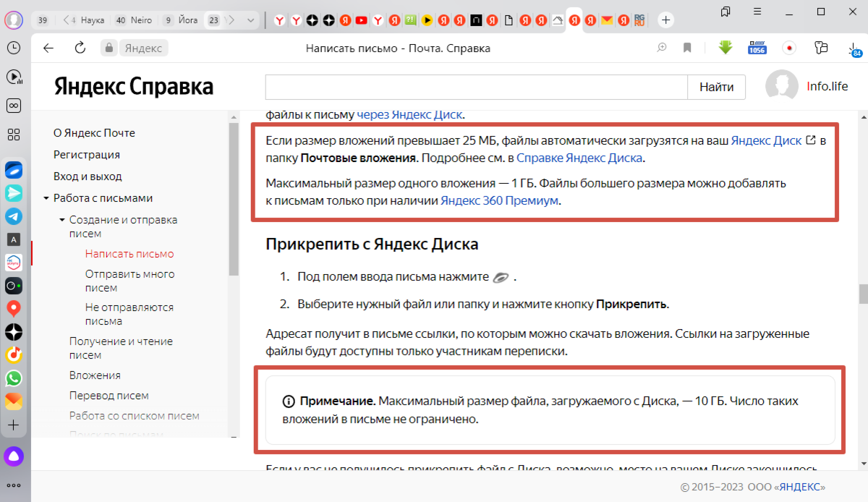Expand the tab groups dropdown chevron
The width and height of the screenshot is (868, 502).
[x=251, y=20]
